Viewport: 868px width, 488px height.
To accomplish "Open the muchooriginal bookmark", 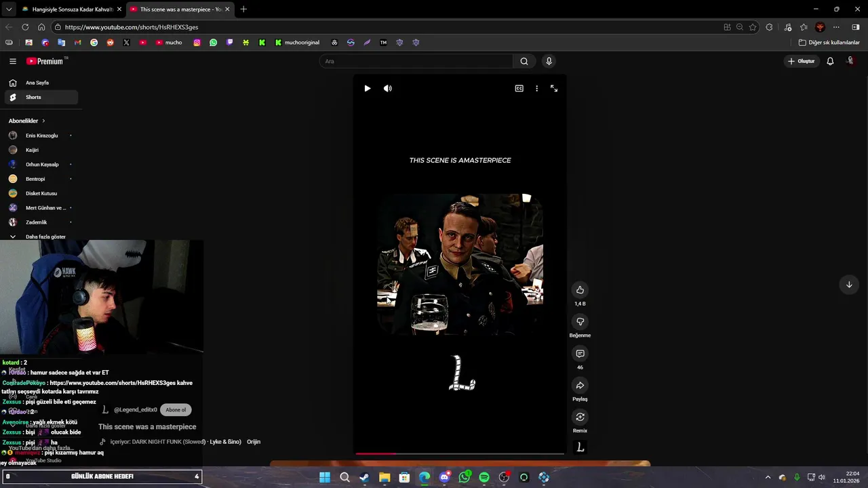I will click(x=297, y=42).
